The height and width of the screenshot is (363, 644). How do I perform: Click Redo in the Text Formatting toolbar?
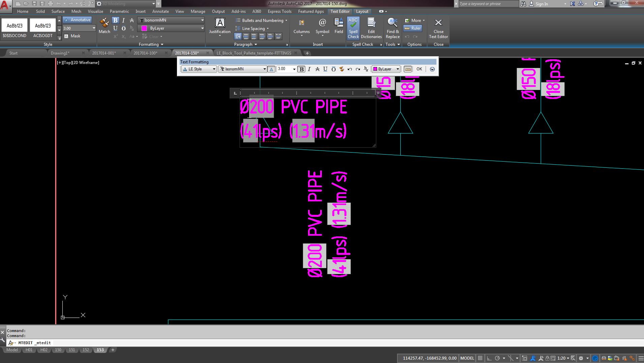pyautogui.click(x=358, y=69)
